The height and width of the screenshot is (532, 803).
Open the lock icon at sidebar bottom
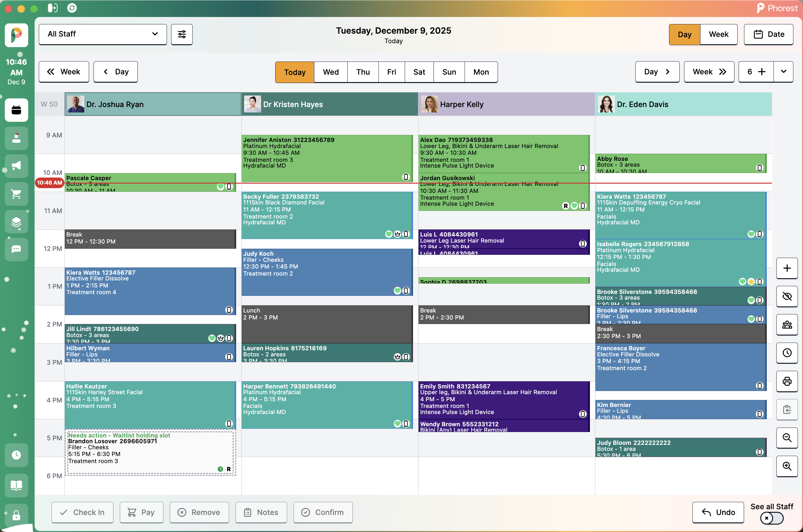coord(16,515)
